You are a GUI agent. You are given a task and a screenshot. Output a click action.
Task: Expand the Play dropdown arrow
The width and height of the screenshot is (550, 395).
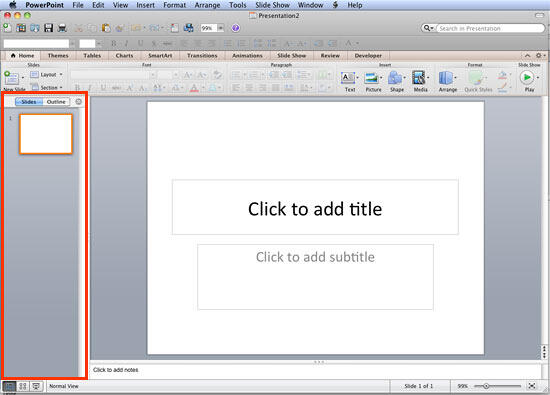[x=537, y=78]
